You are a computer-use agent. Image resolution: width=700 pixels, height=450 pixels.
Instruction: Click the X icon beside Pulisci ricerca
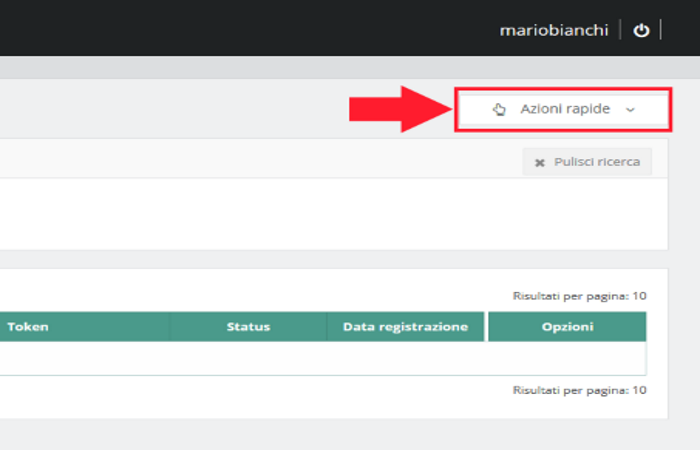coord(540,162)
